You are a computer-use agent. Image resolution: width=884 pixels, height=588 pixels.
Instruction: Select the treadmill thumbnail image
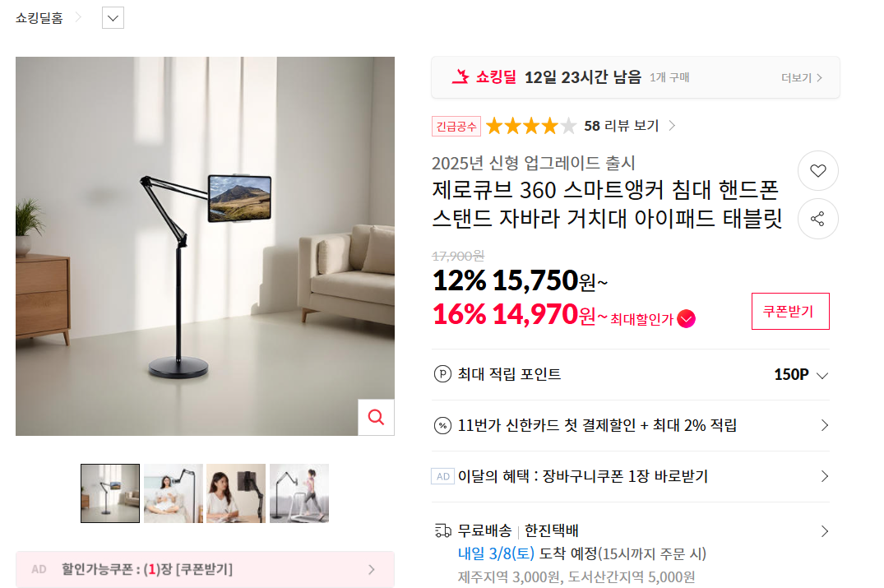pyautogui.click(x=299, y=493)
